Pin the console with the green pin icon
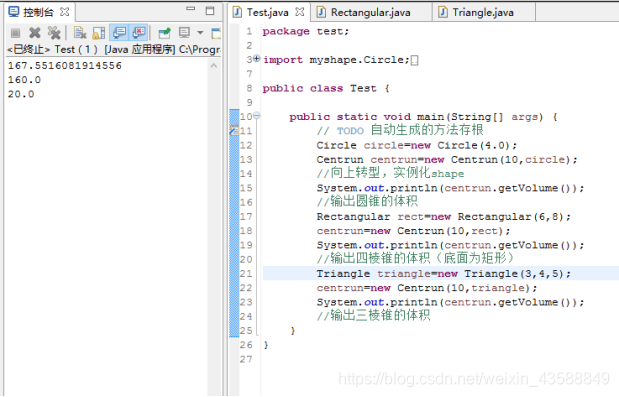619x397 pixels. (164, 33)
